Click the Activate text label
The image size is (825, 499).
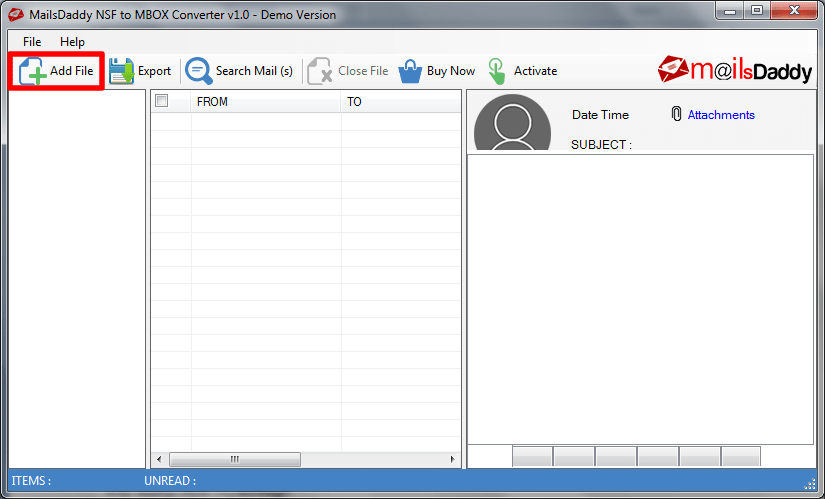pos(535,71)
